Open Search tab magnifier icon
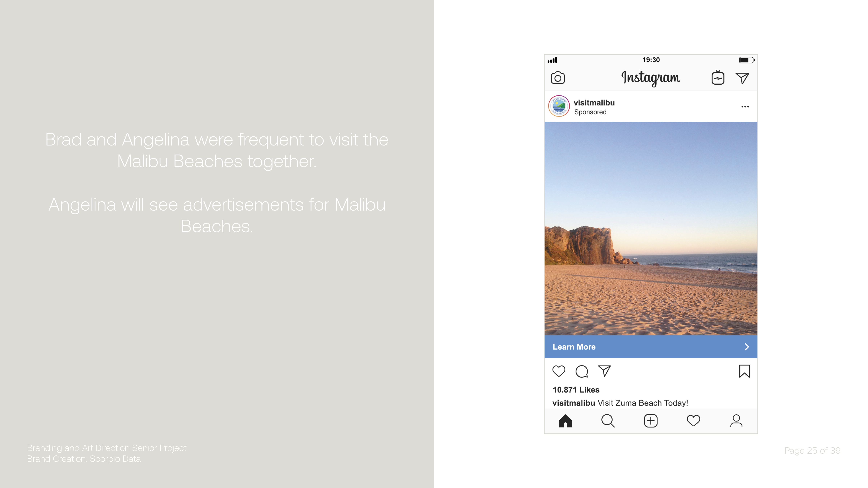This screenshot has width=868, height=488. click(608, 421)
